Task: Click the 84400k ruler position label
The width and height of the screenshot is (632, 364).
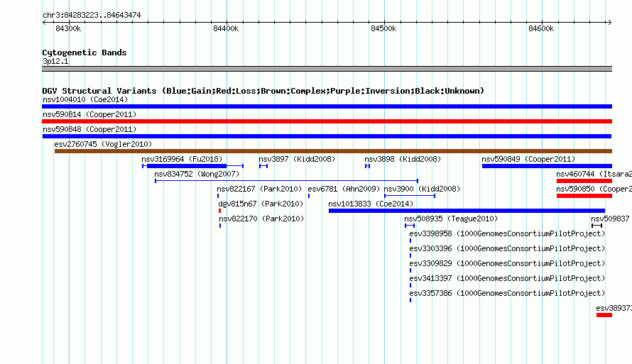Action: point(226,28)
